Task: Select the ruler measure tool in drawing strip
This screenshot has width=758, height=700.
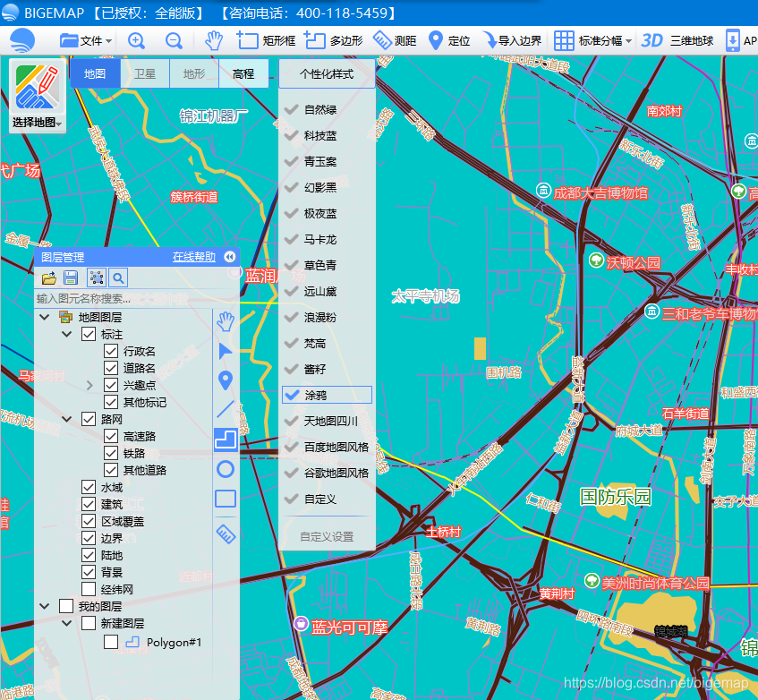Action: [226, 534]
